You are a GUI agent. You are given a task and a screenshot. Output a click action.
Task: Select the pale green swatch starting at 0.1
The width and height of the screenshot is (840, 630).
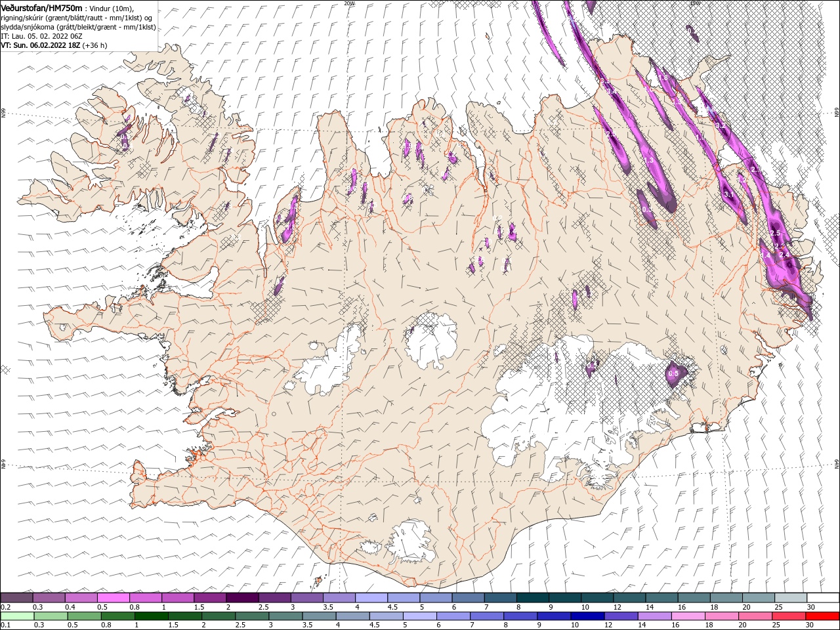click(x=16, y=616)
